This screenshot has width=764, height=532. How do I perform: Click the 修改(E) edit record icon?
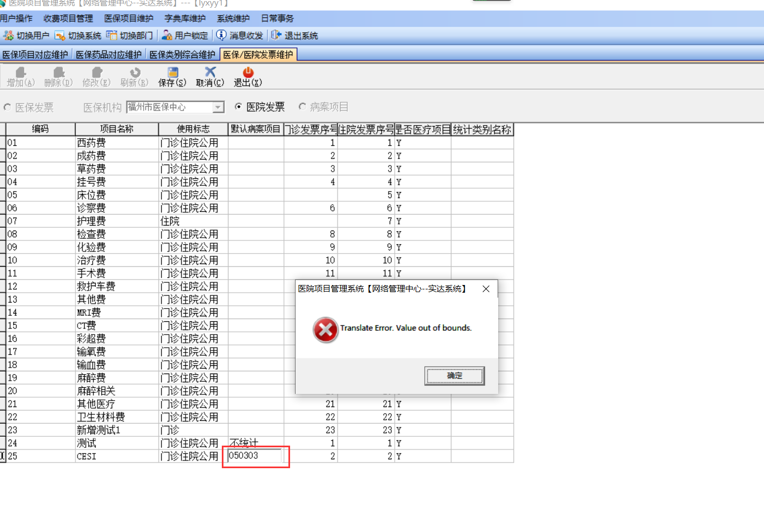coord(96,77)
